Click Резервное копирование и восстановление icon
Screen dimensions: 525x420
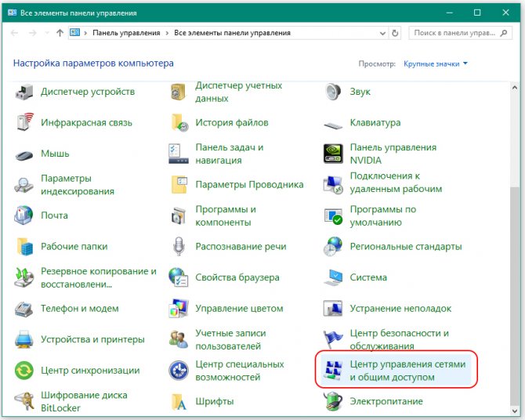tap(24, 277)
